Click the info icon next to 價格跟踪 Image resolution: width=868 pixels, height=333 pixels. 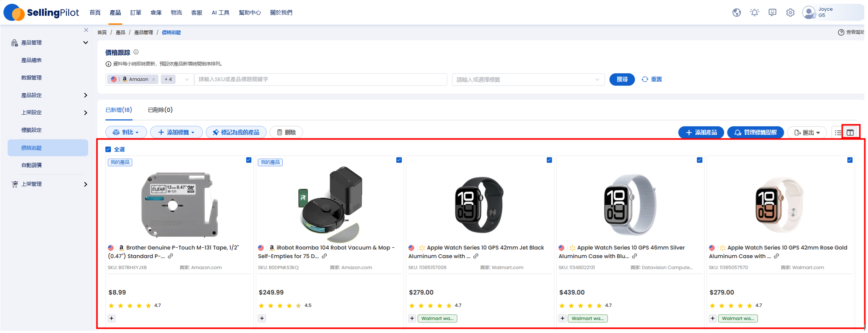tap(136, 52)
